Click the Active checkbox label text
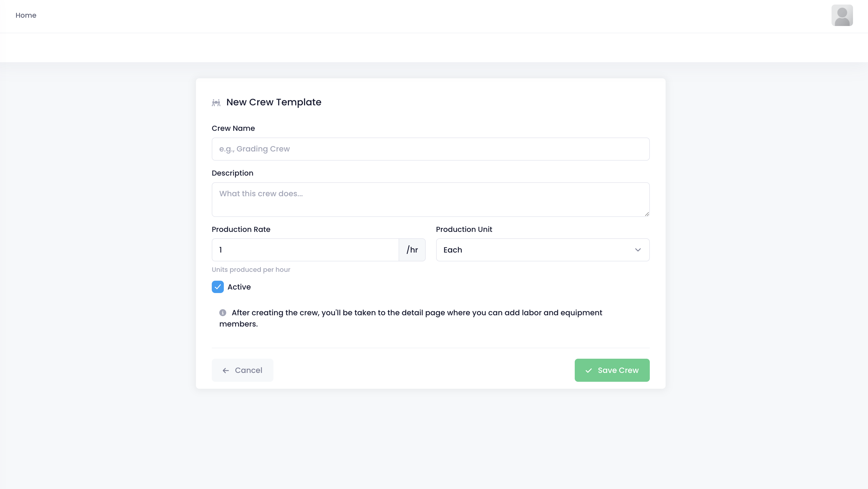The width and height of the screenshot is (868, 489). pyautogui.click(x=239, y=287)
